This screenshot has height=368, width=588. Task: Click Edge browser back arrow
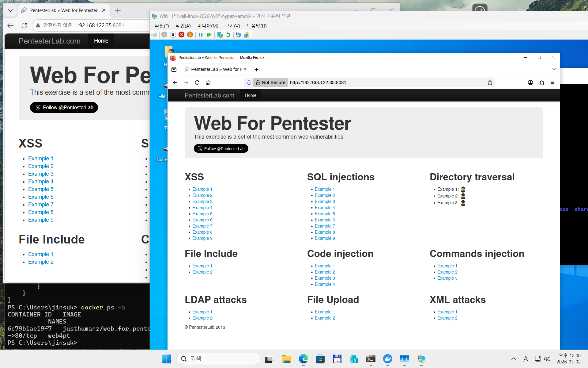point(11,25)
